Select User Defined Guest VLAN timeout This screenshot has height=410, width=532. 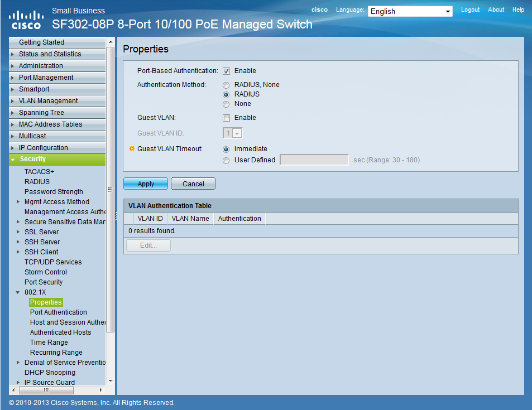pos(226,161)
